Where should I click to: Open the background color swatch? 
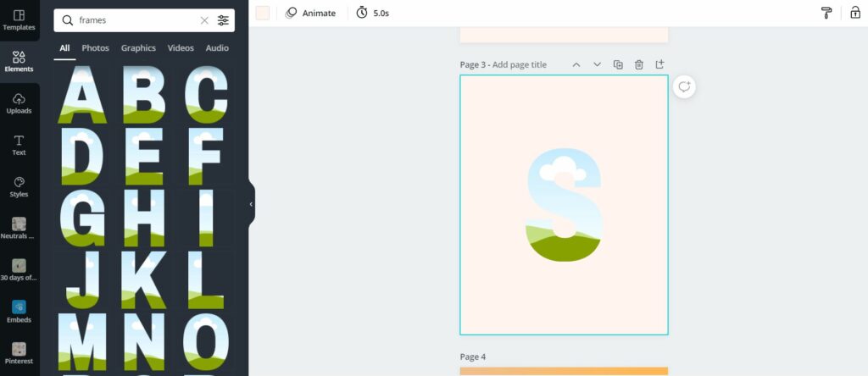263,13
